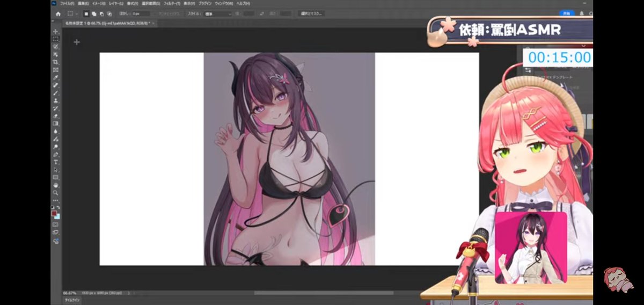Select the Rectangle shape tool
This screenshot has width=644, height=305.
pos(56,177)
